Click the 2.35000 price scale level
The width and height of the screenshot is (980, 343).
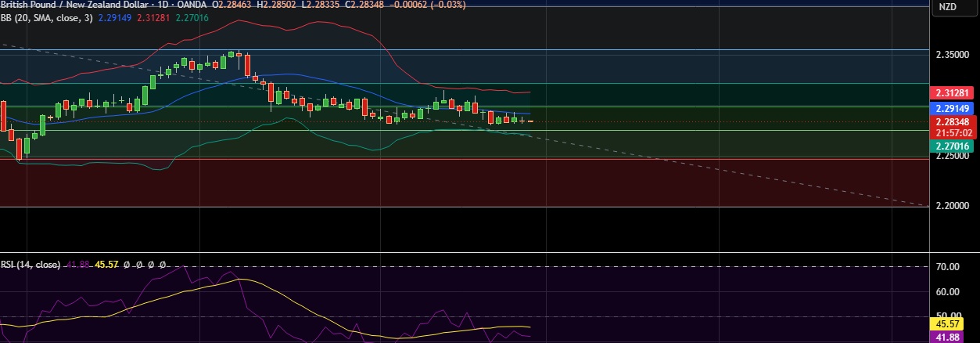click(x=953, y=55)
